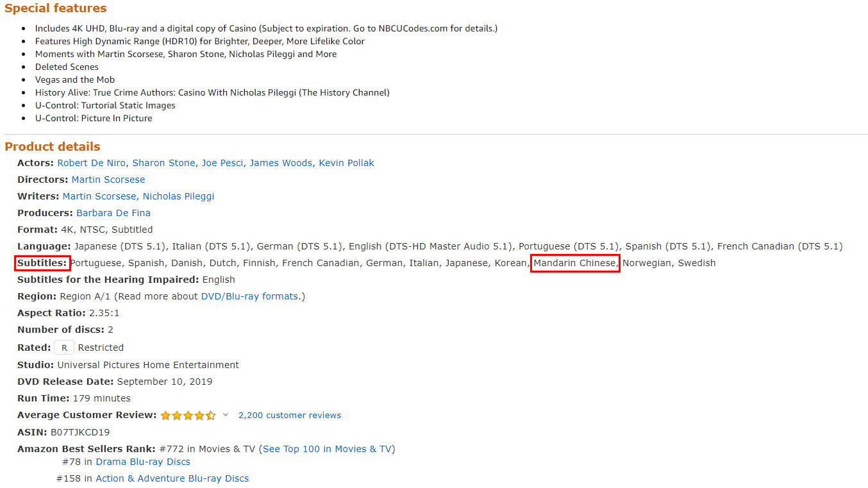The height and width of the screenshot is (488, 868).
Task: Click the R rating badge
Action: click(x=64, y=348)
